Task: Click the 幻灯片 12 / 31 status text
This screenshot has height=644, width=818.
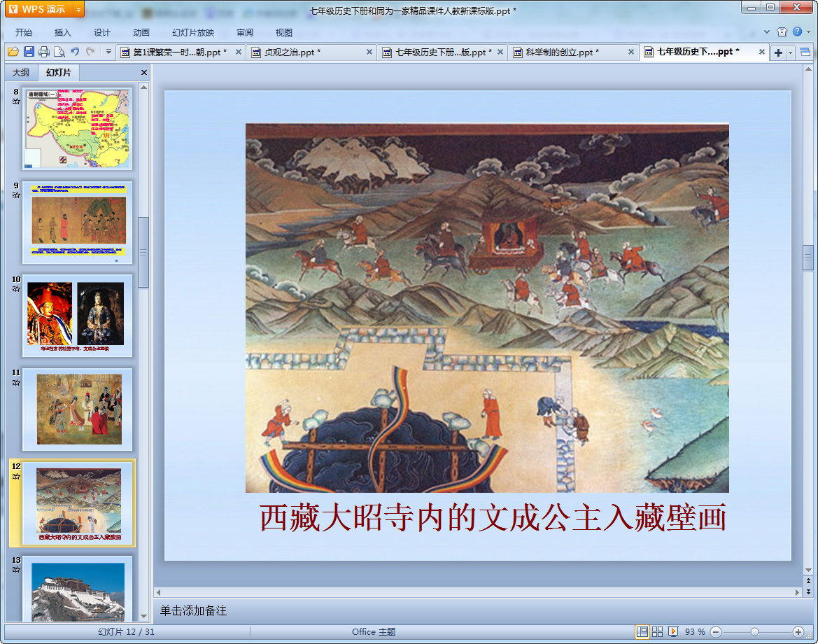Action: 126,632
